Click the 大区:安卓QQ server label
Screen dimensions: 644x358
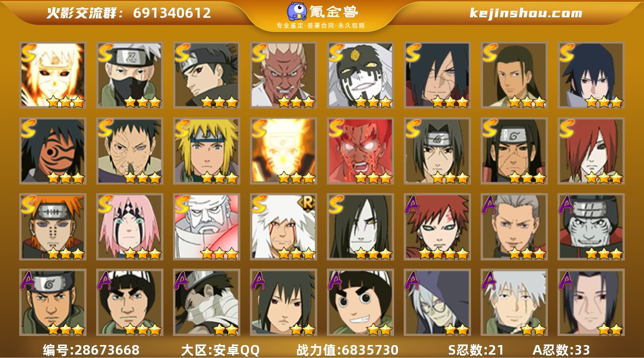(x=220, y=350)
